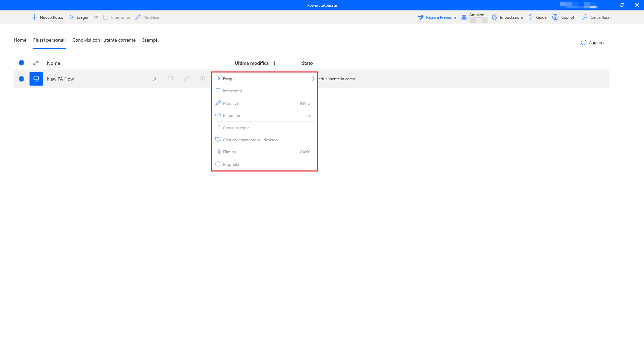
Task: Click the row stop icon for New PA Flow
Action: point(170,79)
